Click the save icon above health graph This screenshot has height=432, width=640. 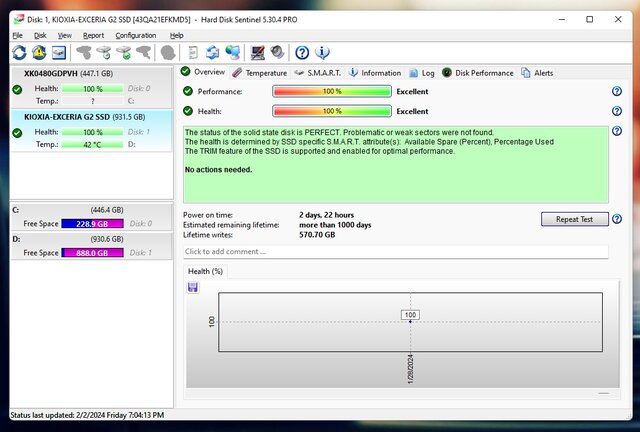(193, 287)
